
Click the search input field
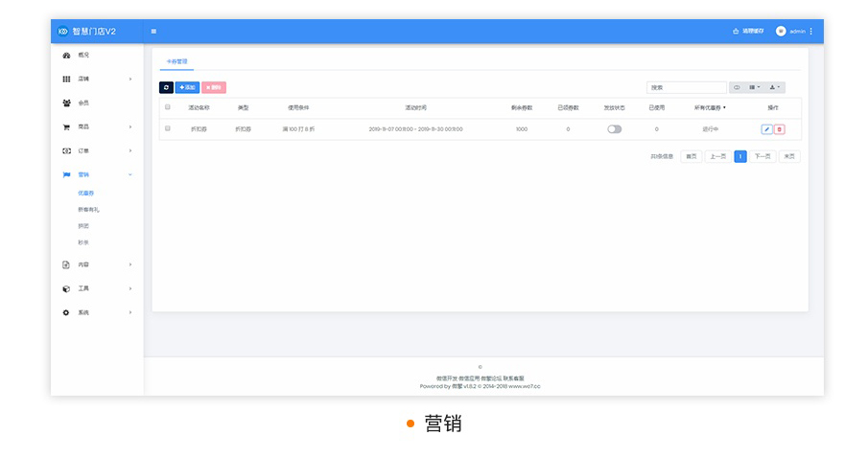687,87
